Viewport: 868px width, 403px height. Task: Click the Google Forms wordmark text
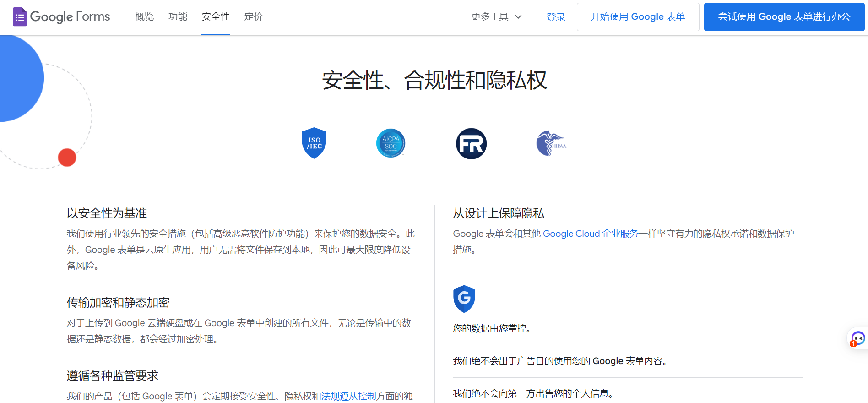(70, 17)
